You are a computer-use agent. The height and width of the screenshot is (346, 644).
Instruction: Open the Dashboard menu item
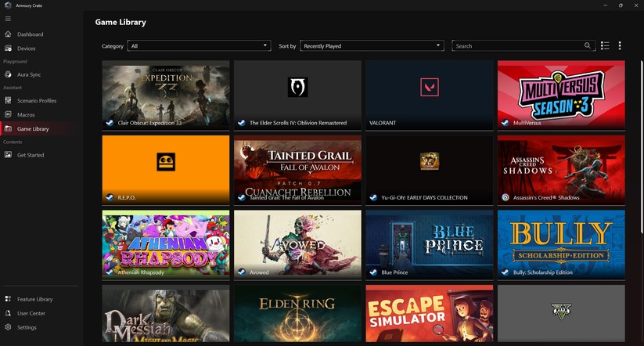click(x=30, y=34)
